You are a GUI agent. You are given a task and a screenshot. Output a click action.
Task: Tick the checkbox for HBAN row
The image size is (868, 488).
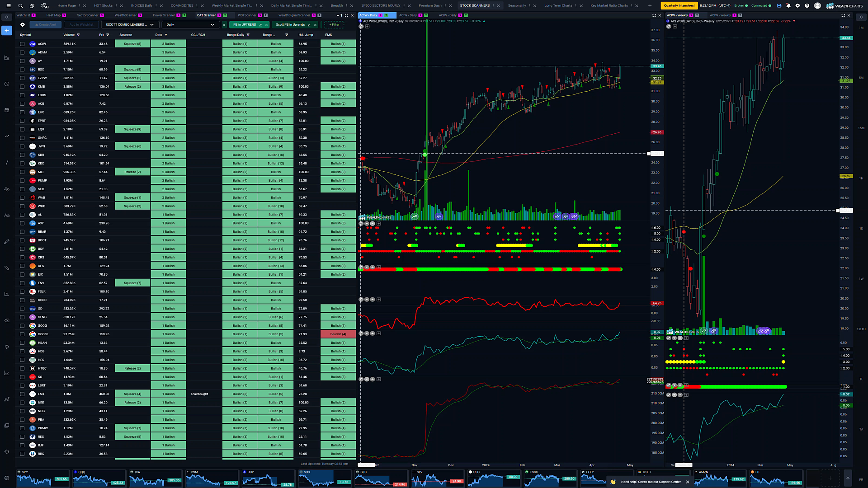coord(22,343)
